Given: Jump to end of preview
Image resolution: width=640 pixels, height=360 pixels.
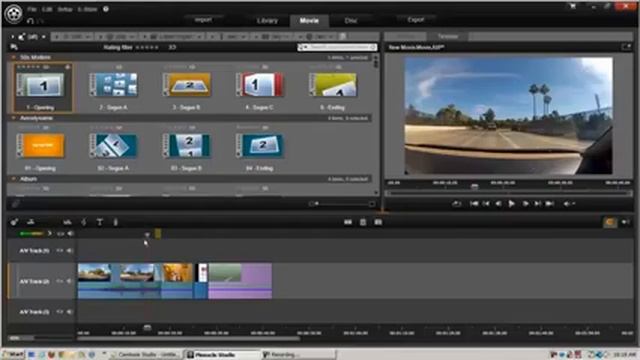Looking at the screenshot, I should [x=550, y=203].
